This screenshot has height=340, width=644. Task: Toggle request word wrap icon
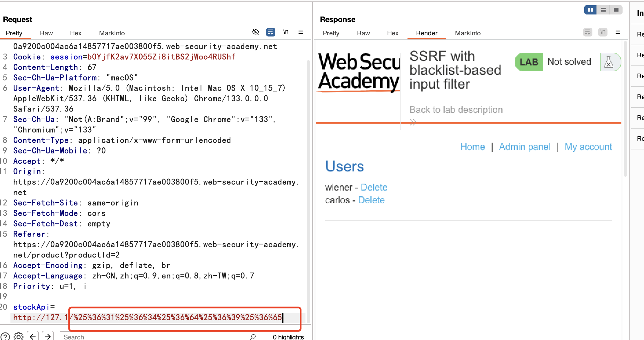(270, 32)
